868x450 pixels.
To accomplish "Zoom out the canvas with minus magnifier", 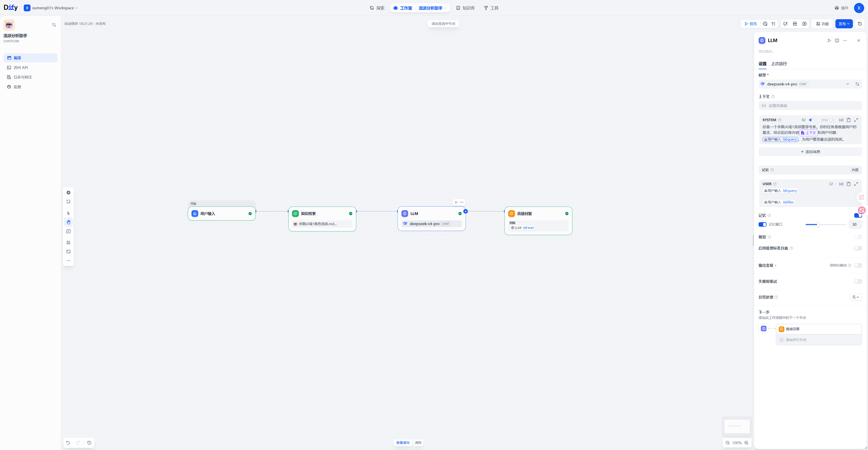I will point(727,443).
